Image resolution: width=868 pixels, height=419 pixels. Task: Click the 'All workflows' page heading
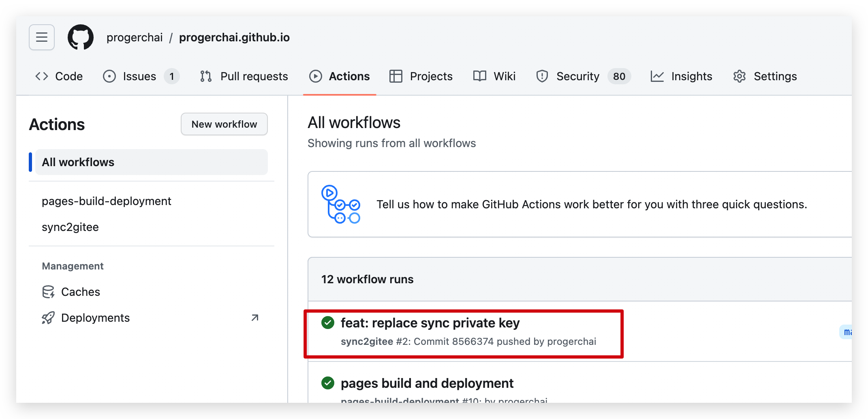pyautogui.click(x=354, y=122)
